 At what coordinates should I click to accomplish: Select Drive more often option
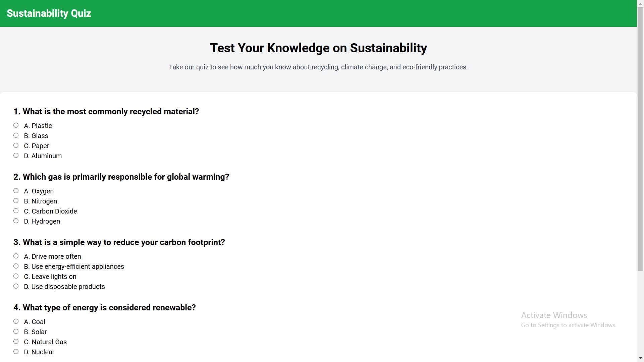point(16,256)
